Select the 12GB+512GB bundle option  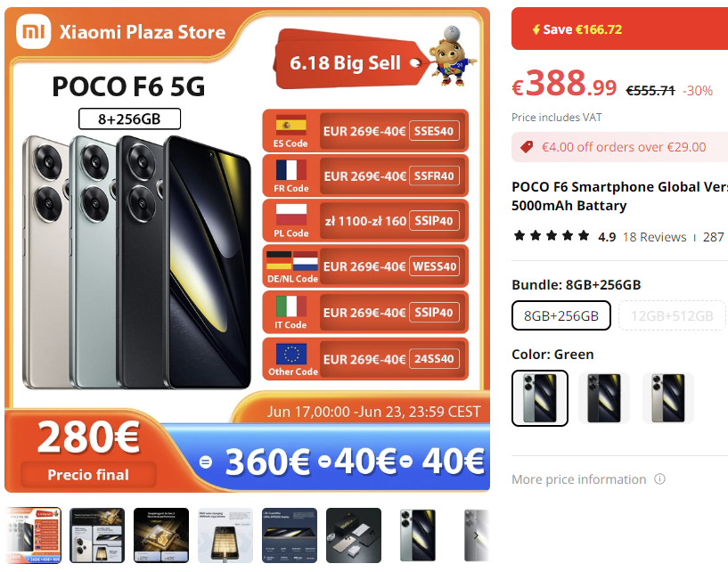pos(672,315)
